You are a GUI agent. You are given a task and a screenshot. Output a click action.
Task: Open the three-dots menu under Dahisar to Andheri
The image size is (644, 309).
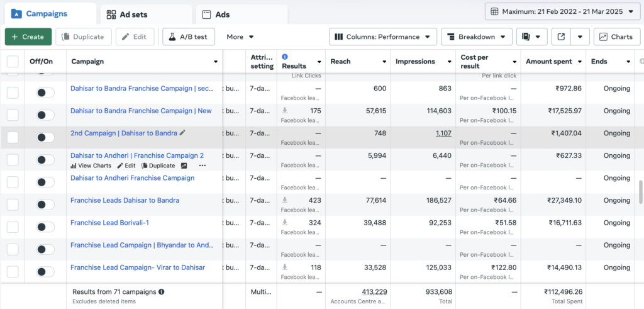click(202, 166)
